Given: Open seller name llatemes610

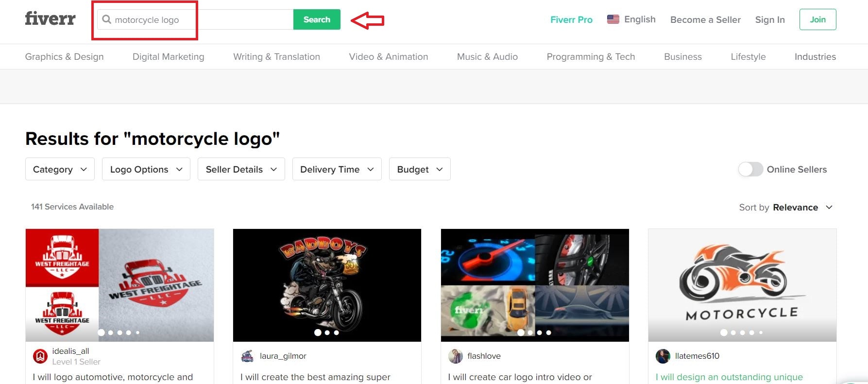Looking at the screenshot, I should pos(697,356).
